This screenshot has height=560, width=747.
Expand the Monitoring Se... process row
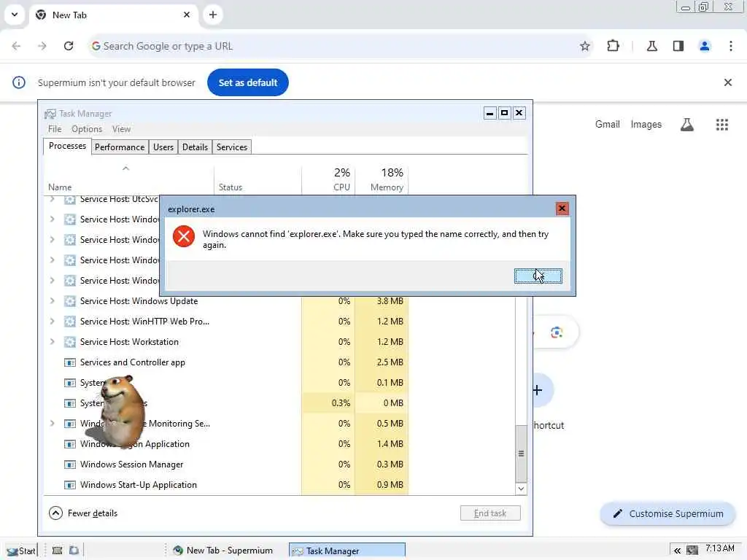tap(53, 424)
